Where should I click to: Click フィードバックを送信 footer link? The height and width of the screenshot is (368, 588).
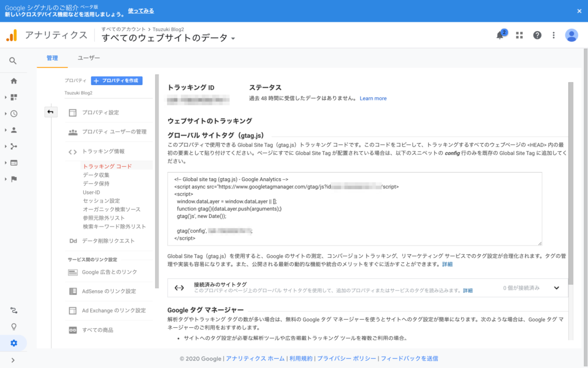409,359
